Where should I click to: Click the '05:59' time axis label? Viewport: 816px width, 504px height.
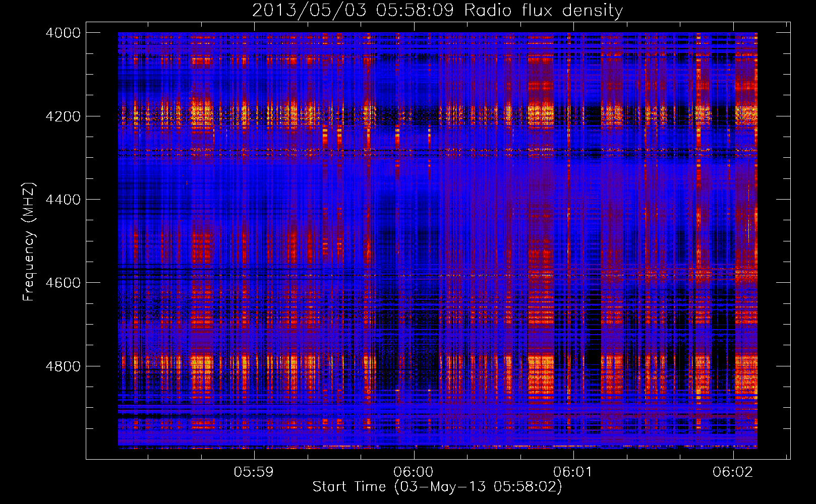[254, 472]
